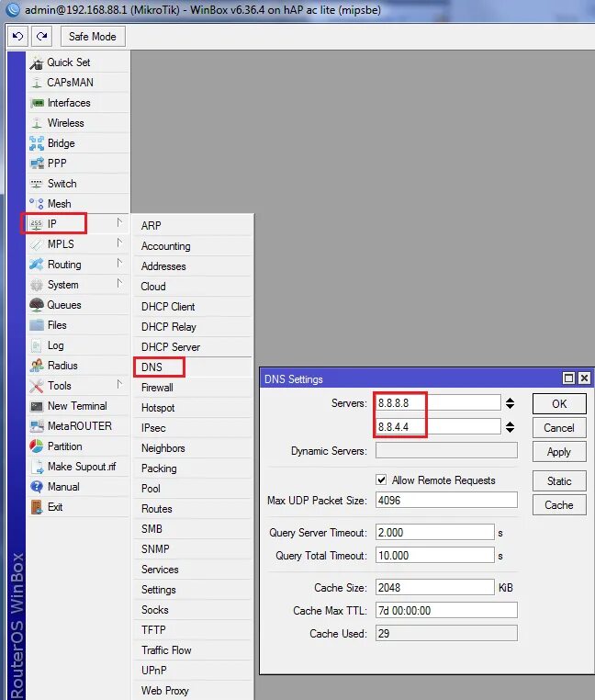Click Cancel in DNS Settings

(559, 428)
